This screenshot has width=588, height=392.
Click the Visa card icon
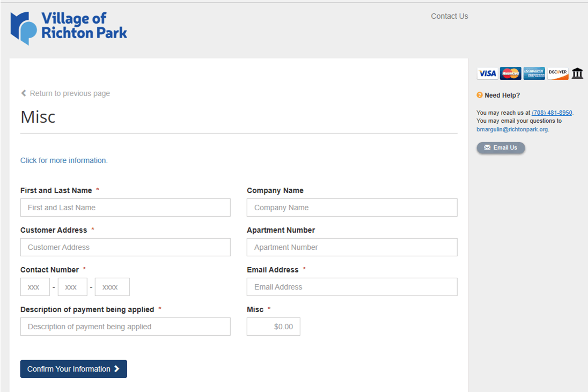(487, 73)
